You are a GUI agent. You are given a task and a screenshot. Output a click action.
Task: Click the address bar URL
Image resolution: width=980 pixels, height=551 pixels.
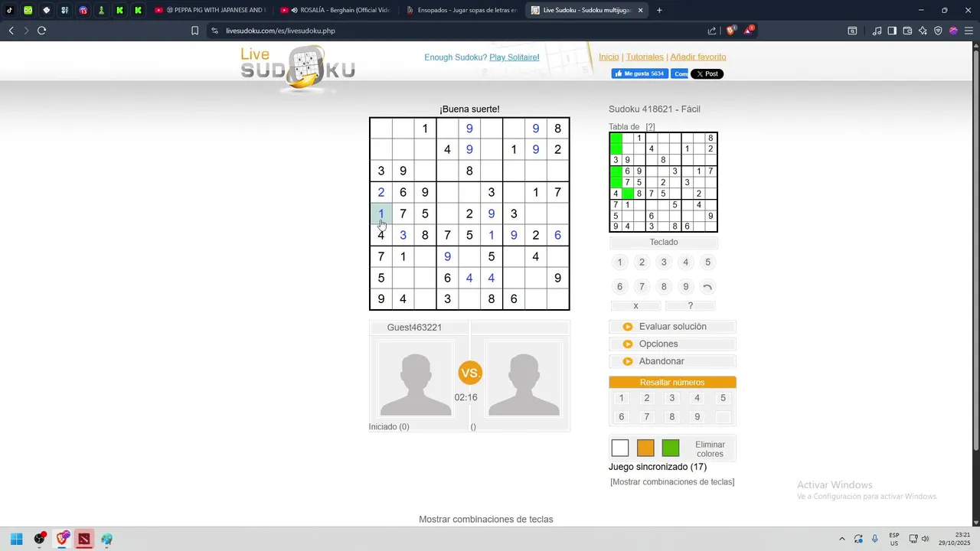280,31
